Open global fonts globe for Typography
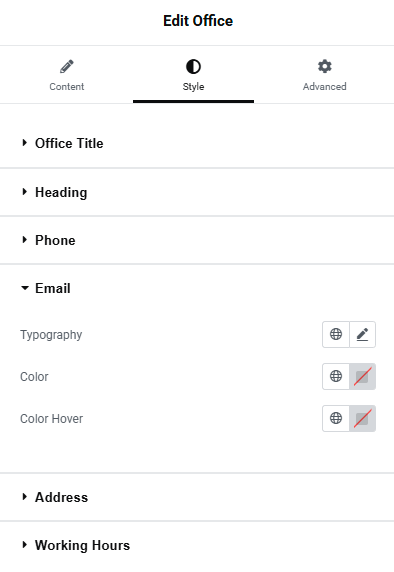394x572 pixels. (336, 334)
